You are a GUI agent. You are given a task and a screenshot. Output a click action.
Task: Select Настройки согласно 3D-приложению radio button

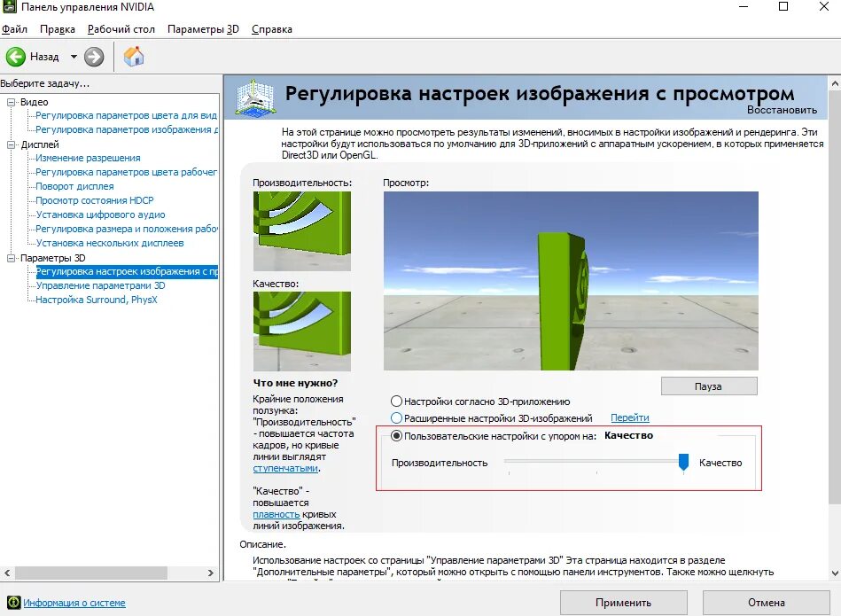coord(396,402)
